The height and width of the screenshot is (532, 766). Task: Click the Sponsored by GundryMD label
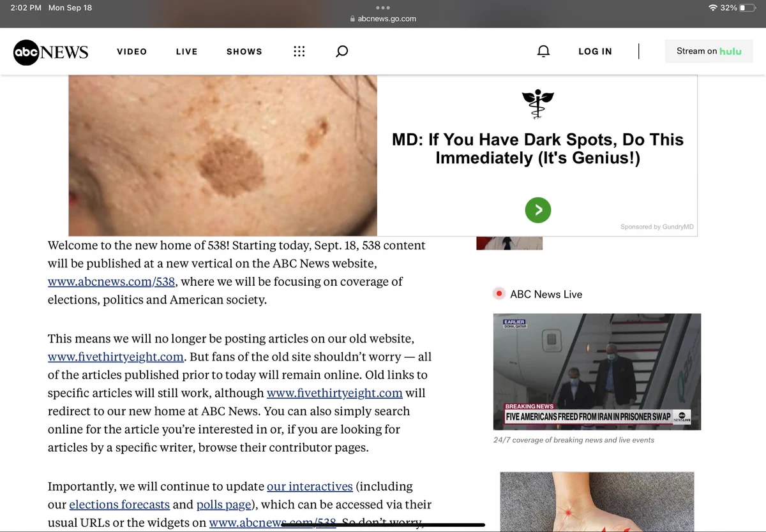(657, 227)
